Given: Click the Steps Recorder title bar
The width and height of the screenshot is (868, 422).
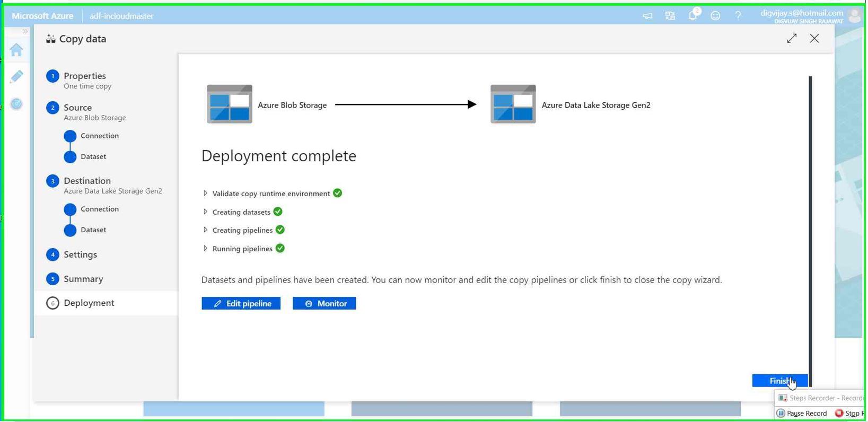Looking at the screenshot, I should [x=821, y=398].
